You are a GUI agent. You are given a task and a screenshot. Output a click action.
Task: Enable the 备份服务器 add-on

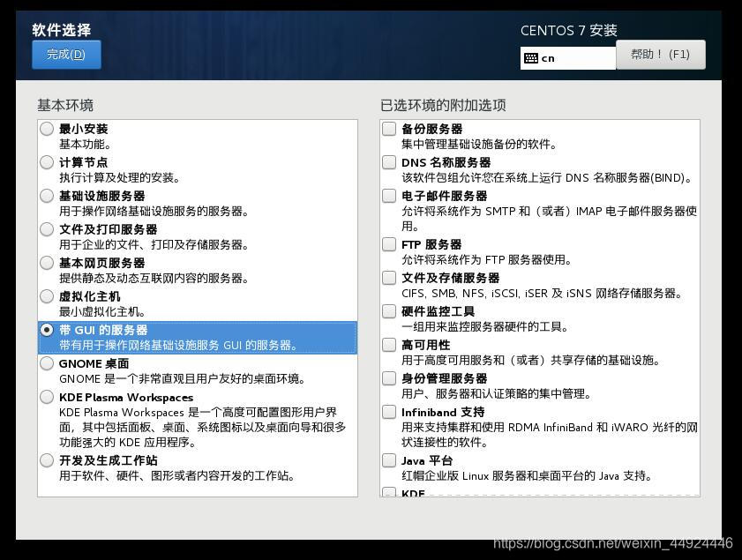tap(388, 129)
